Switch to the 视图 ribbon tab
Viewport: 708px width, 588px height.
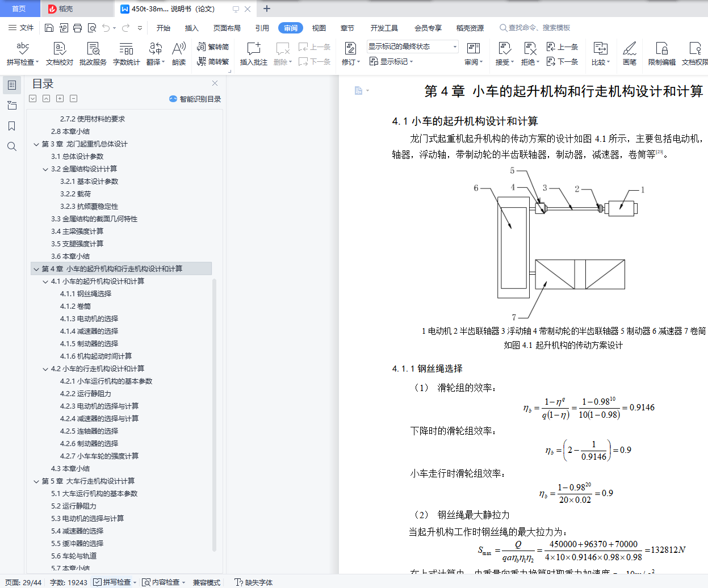319,28
